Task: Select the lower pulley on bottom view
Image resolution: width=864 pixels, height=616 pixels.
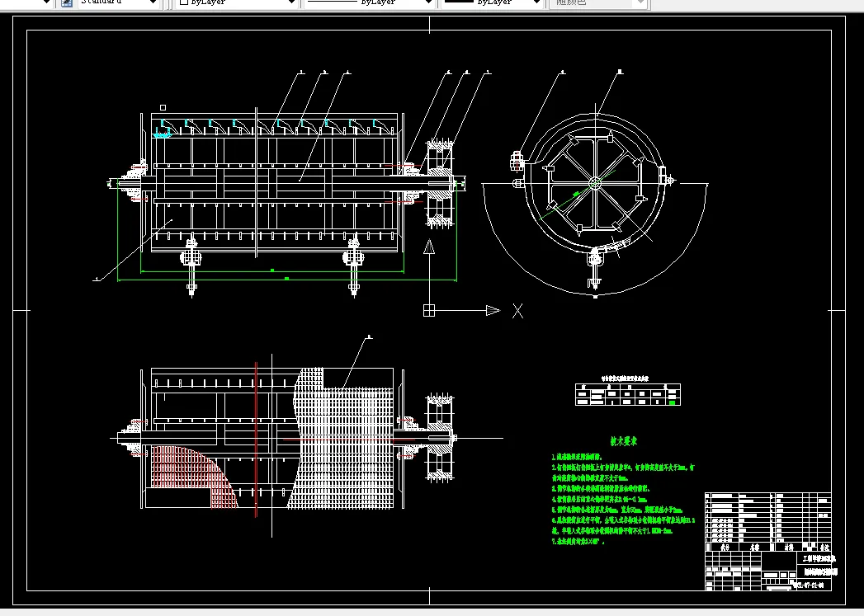Action: pyautogui.click(x=441, y=438)
